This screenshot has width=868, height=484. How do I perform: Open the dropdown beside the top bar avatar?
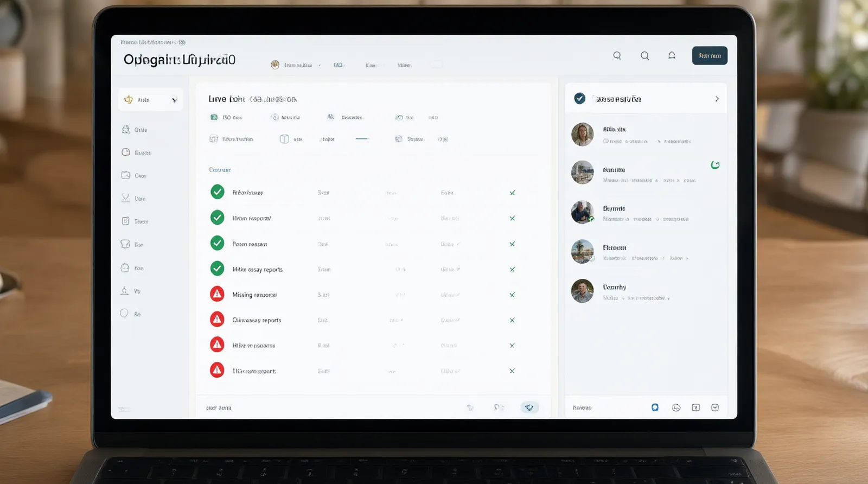coord(320,65)
